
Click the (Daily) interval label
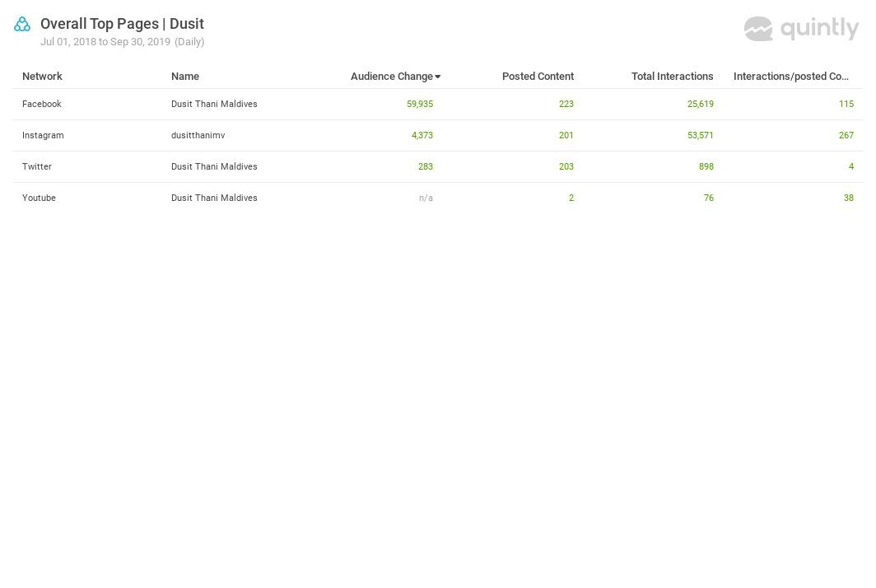(x=189, y=42)
